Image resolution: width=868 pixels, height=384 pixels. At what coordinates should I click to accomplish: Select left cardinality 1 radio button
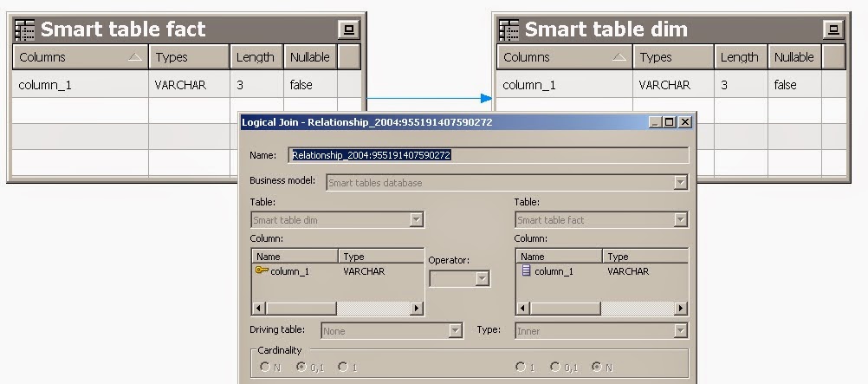tap(343, 367)
